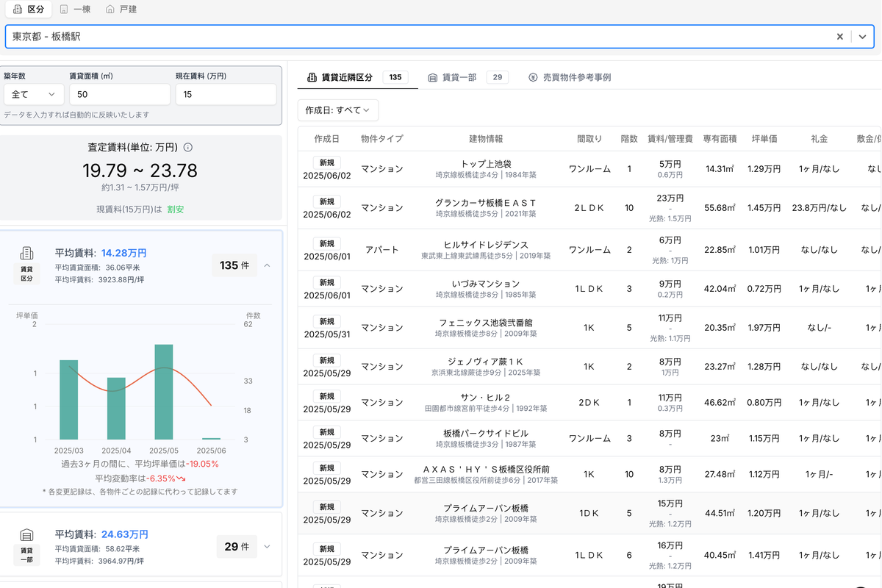Collapse the 135 件 rental section chevron

click(x=267, y=265)
